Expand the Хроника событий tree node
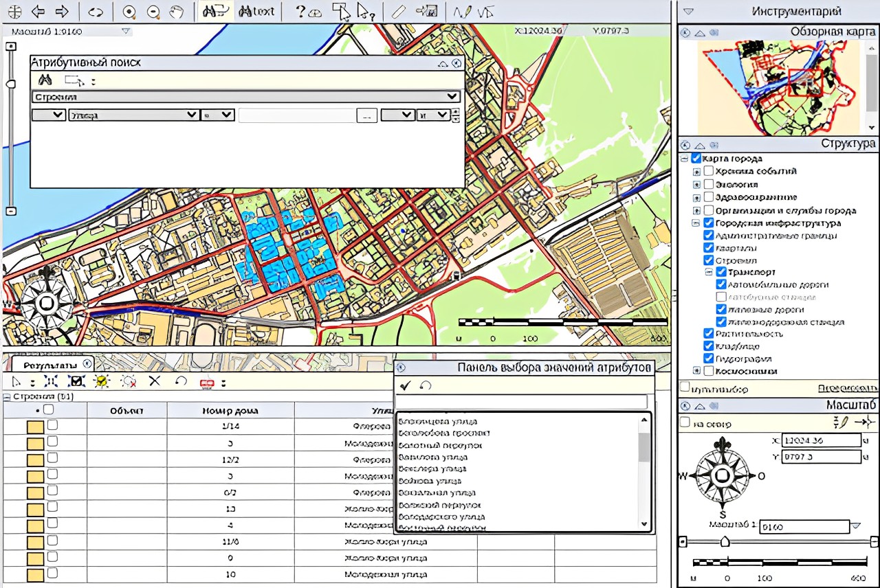 696,172
